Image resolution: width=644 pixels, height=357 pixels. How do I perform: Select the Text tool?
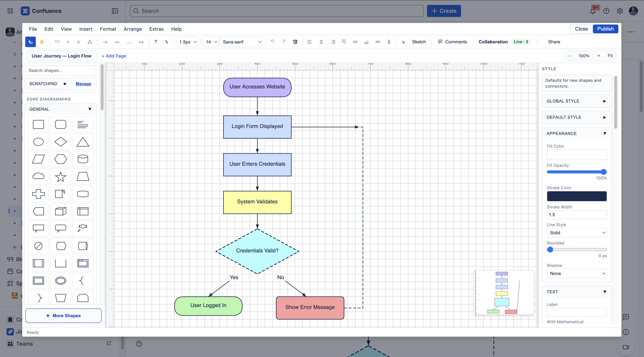[156, 42]
